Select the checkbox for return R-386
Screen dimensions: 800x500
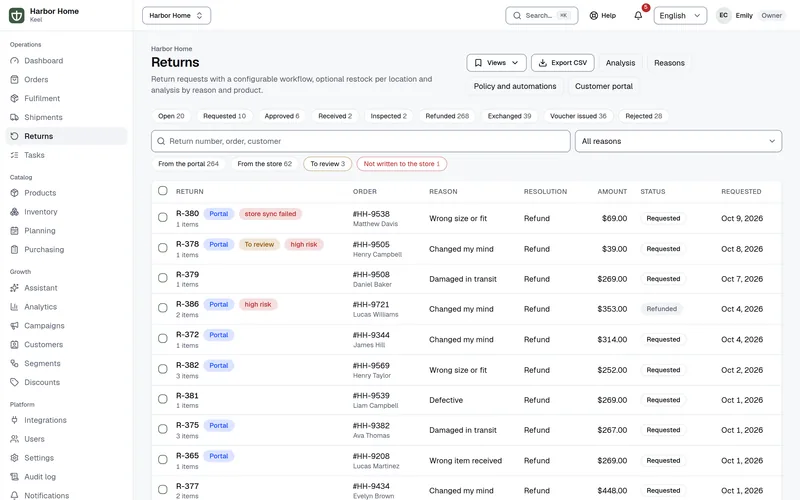point(163,308)
